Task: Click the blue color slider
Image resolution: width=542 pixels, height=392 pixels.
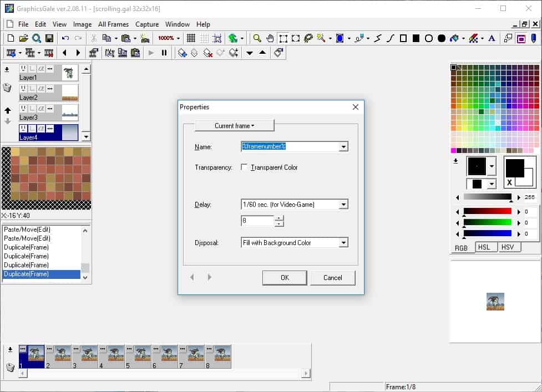Action: click(x=487, y=234)
